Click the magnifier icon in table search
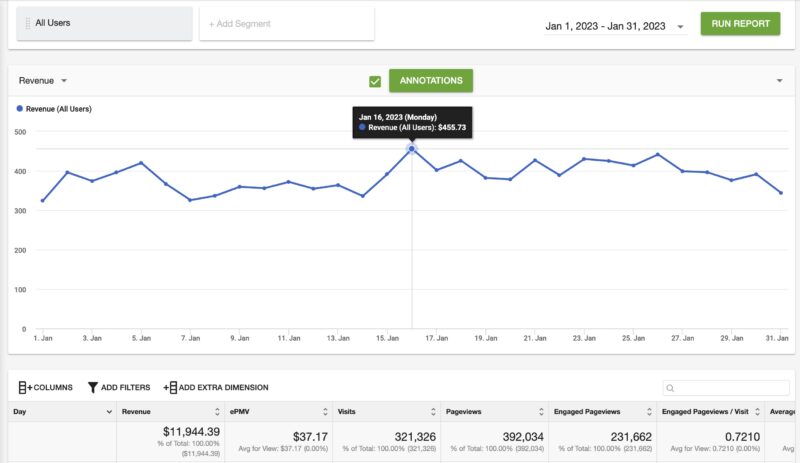This screenshot has height=463, width=800. click(671, 388)
